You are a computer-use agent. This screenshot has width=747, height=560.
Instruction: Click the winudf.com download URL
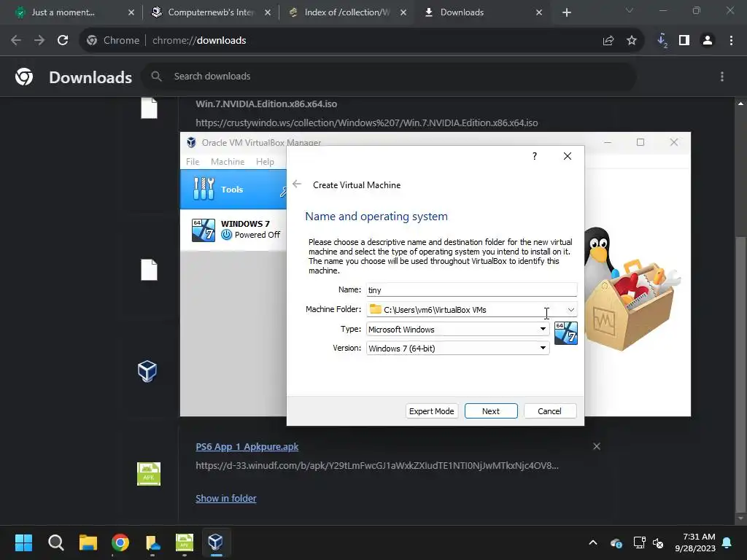[x=377, y=465]
